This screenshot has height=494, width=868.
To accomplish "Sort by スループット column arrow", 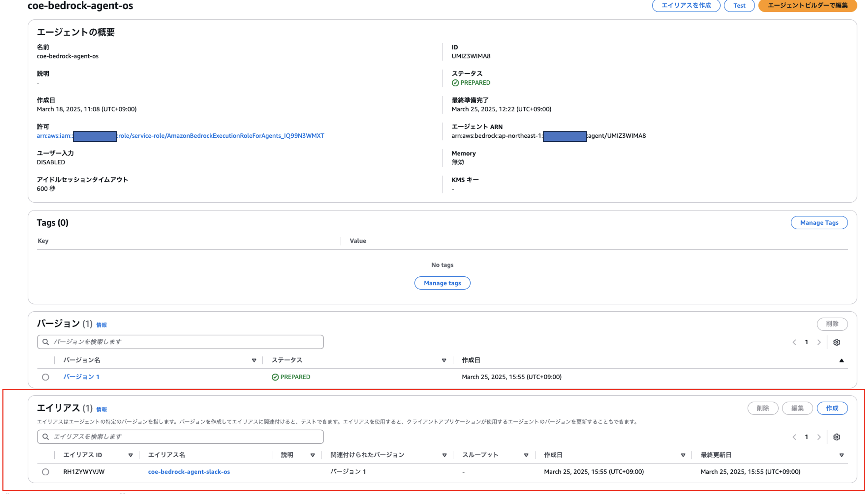I will (x=526, y=455).
